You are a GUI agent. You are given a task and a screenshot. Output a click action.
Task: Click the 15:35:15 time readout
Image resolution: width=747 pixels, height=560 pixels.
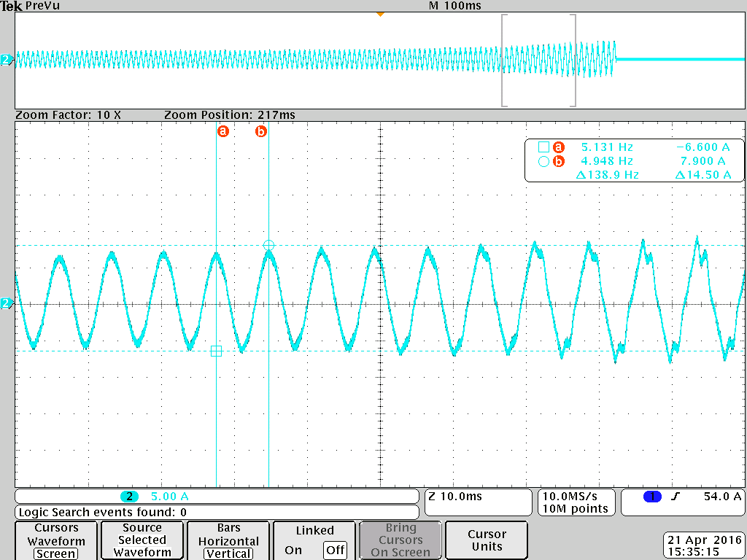point(694,552)
